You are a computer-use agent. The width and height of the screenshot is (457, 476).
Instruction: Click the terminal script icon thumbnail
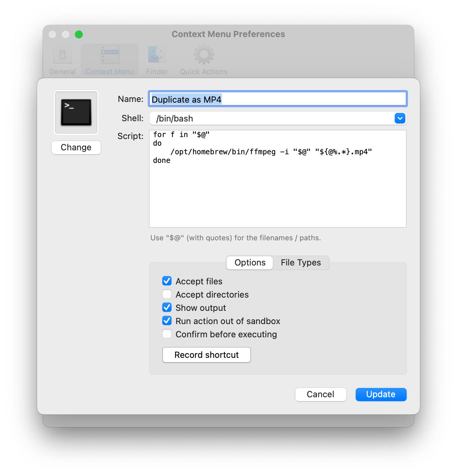[76, 113]
